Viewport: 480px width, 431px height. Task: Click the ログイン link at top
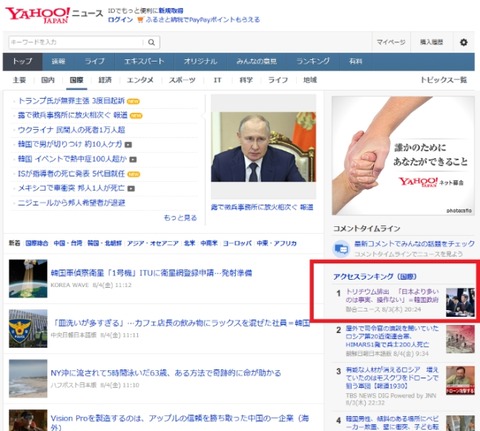coord(120,20)
